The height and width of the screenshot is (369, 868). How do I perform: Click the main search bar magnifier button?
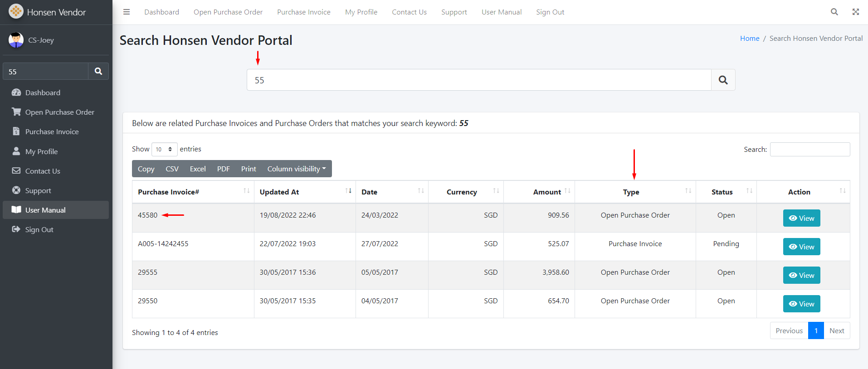point(723,80)
